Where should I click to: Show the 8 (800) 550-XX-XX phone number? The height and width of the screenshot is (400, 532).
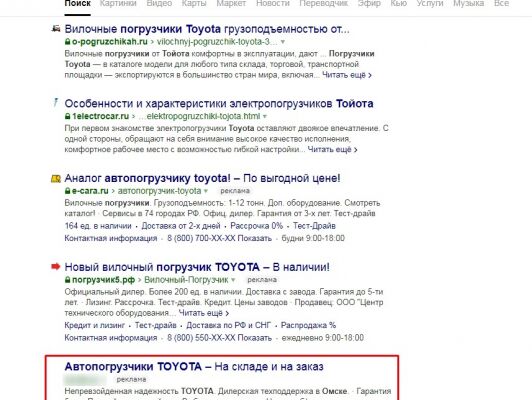coord(220,338)
